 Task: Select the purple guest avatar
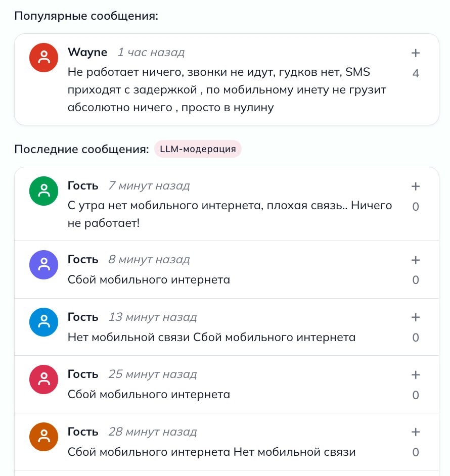click(44, 264)
